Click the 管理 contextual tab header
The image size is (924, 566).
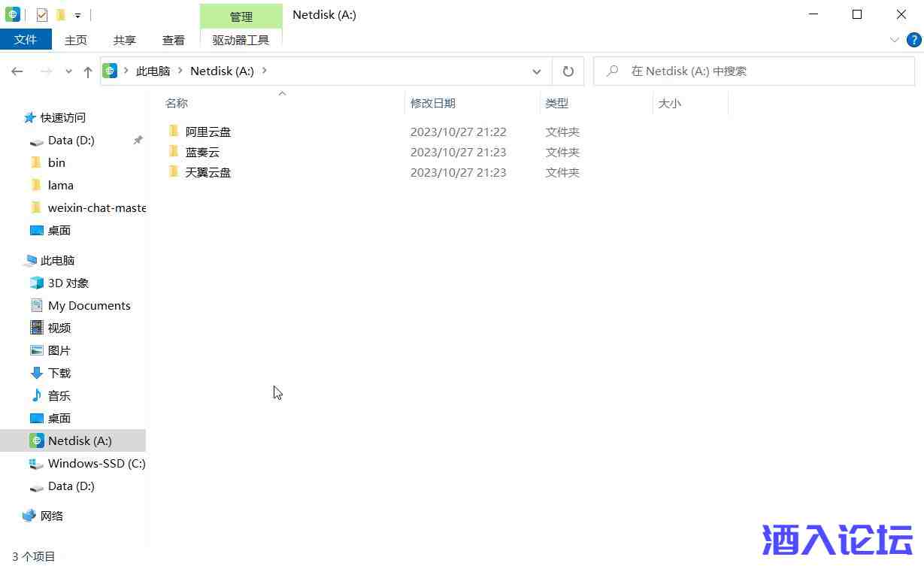click(241, 16)
